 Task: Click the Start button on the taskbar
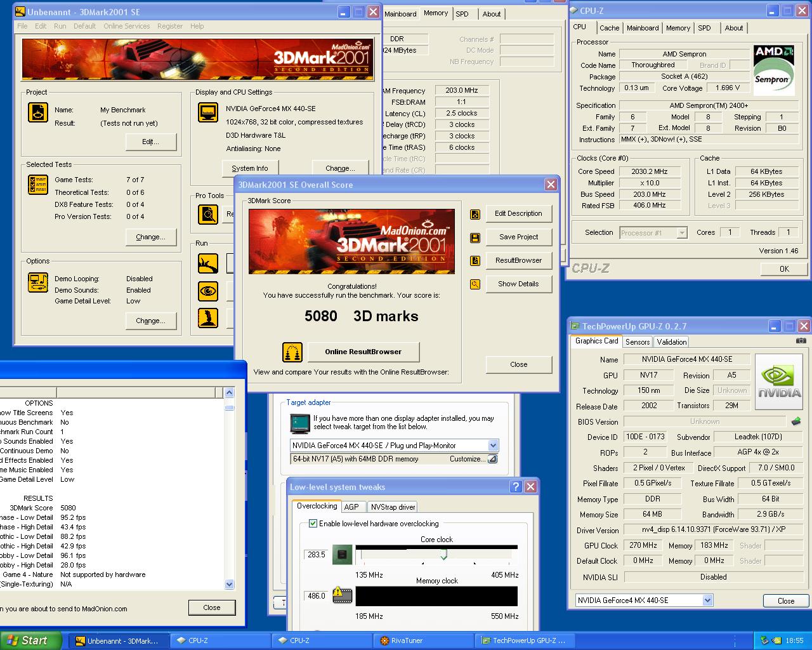[31, 640]
